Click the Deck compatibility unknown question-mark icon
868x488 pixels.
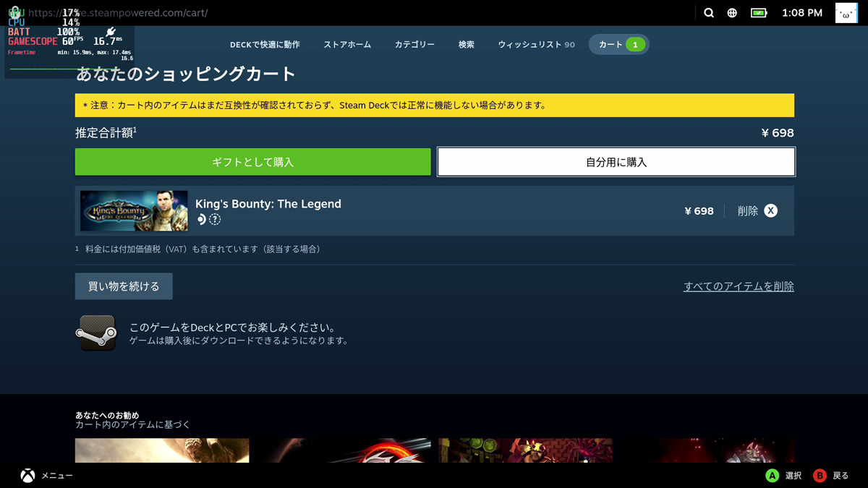point(215,220)
